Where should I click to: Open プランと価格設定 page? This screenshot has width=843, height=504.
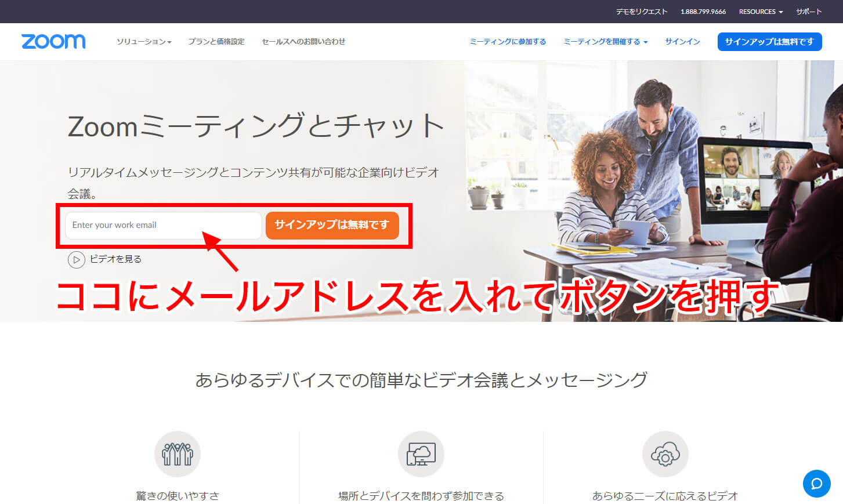pyautogui.click(x=216, y=42)
